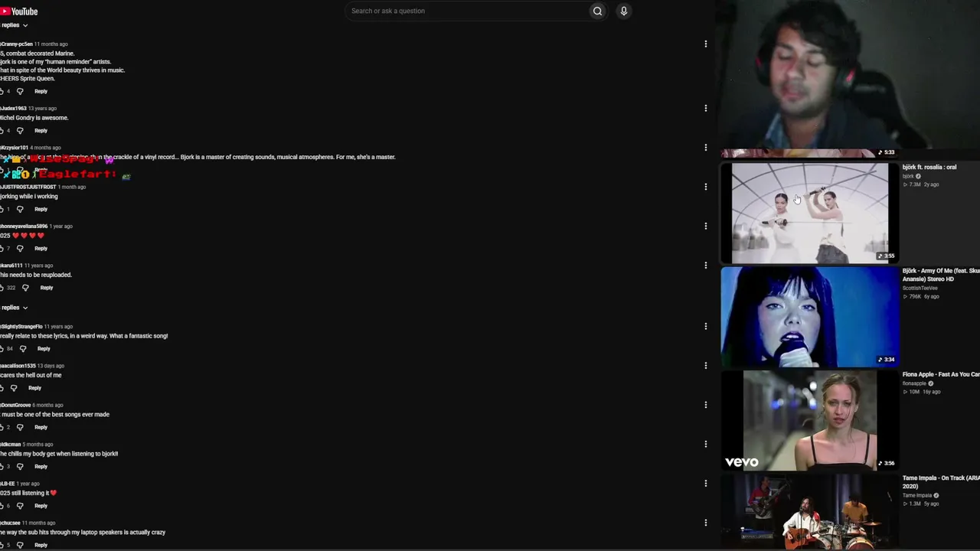Open the JUSTFROSTJUSTFROST commenter profile
980x551 pixels.
point(28,187)
